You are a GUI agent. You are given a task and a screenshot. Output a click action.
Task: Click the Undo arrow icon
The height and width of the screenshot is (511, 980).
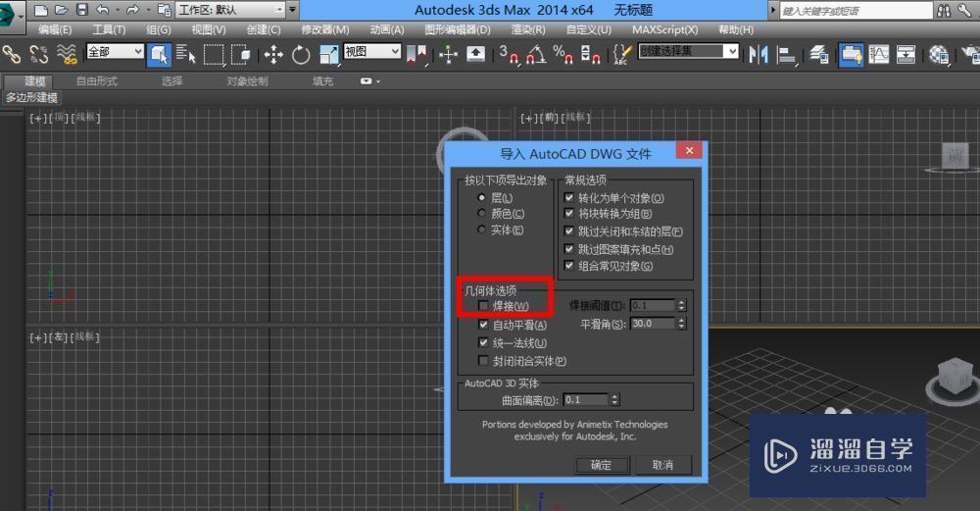[103, 10]
